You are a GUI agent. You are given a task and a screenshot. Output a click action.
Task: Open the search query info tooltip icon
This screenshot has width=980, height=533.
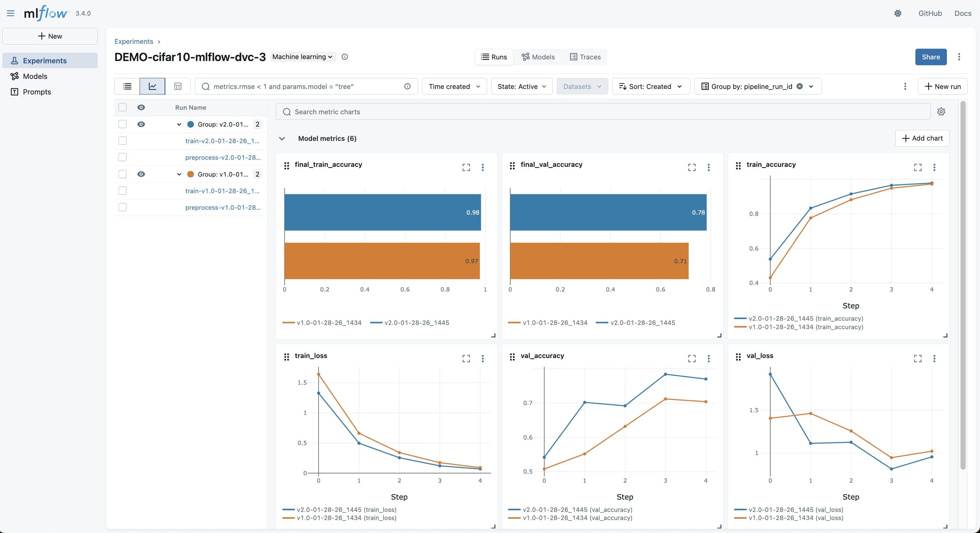(408, 86)
